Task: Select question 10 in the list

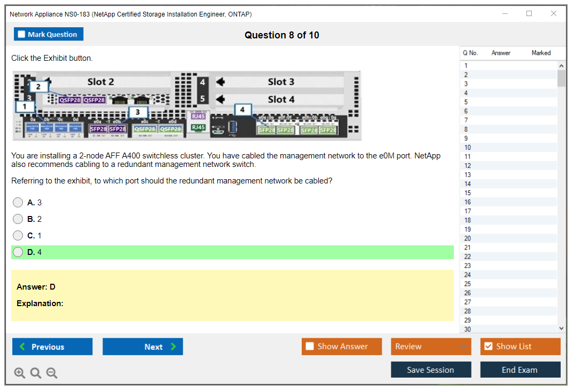Action: pyautogui.click(x=468, y=147)
